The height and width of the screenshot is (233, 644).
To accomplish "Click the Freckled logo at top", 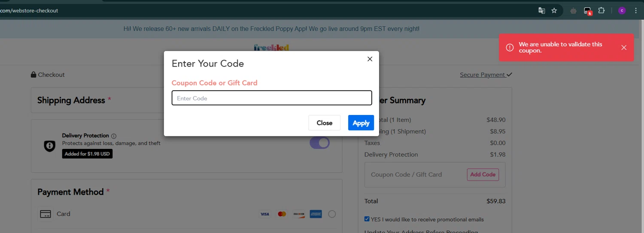I will point(271,47).
